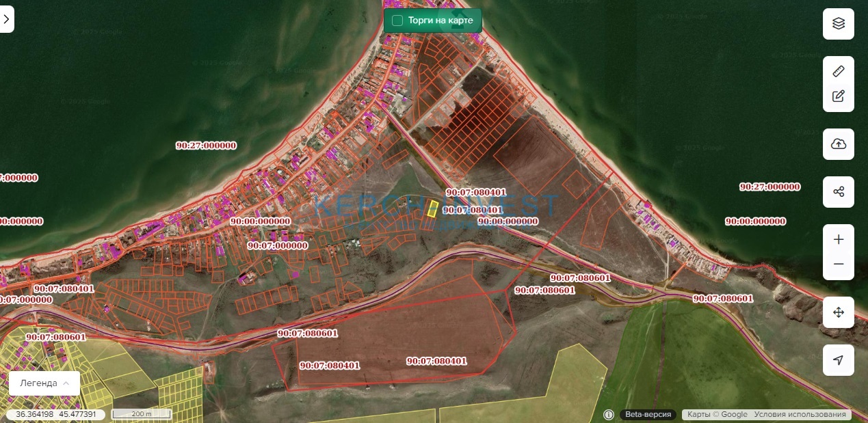Select the yellow highlighted land parcel

[432, 209]
